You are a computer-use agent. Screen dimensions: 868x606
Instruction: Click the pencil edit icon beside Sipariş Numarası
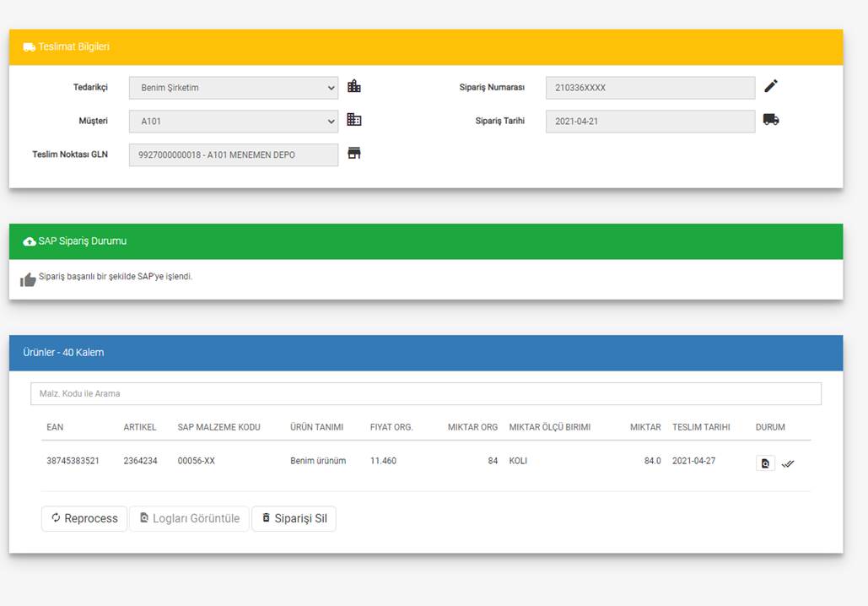[x=771, y=86]
